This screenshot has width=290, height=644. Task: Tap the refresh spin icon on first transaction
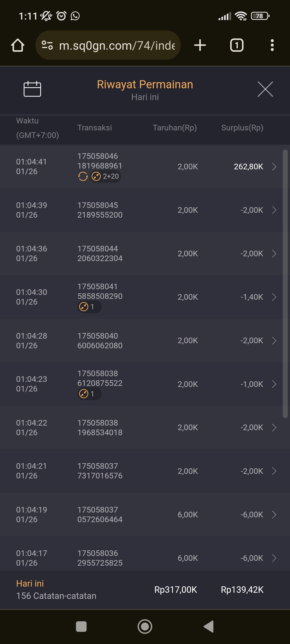[83, 177]
